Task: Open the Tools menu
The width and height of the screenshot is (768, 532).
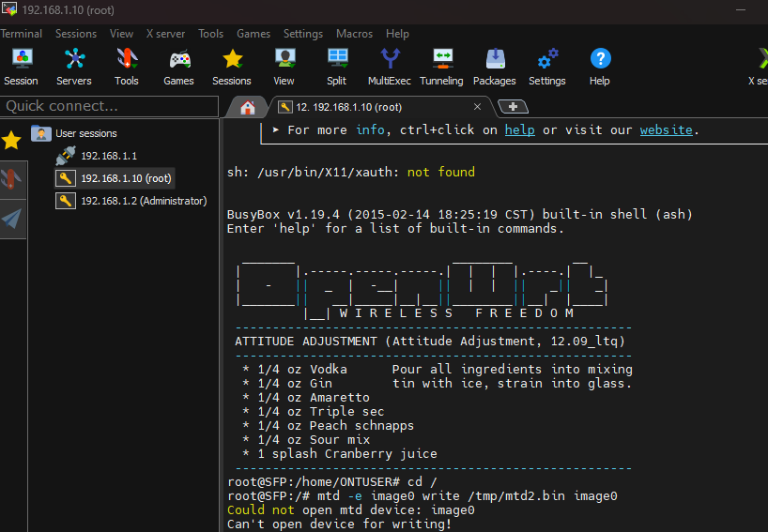Action: click(210, 34)
